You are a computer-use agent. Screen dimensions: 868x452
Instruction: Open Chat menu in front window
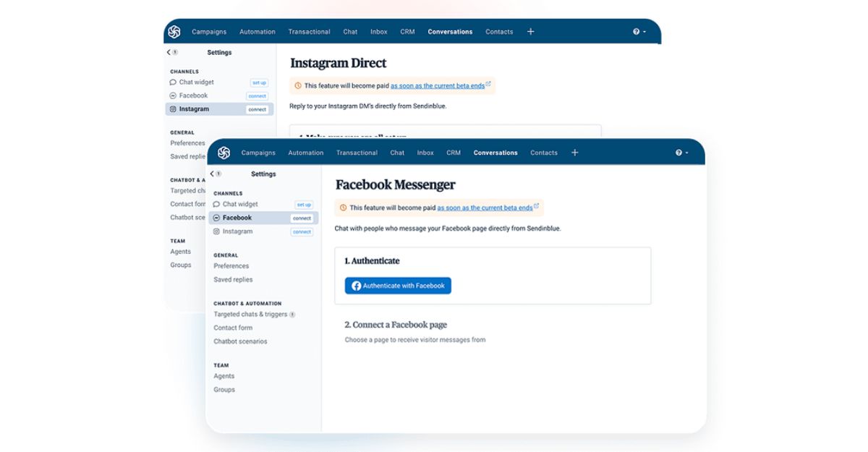[397, 153]
